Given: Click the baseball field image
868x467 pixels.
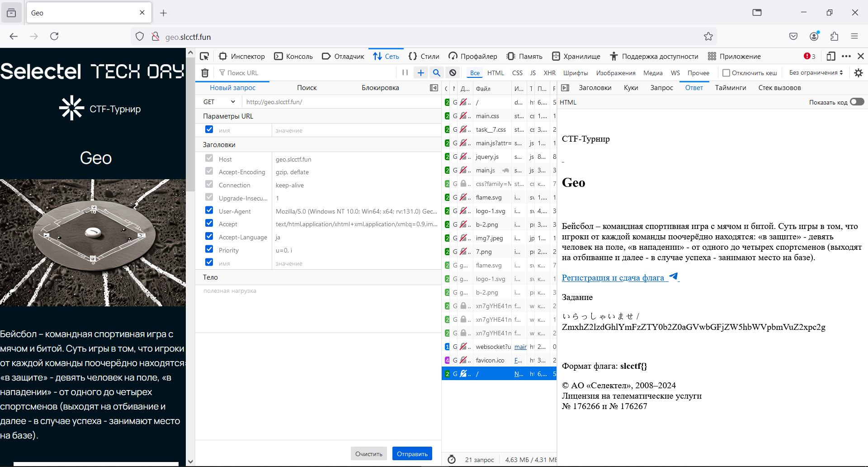Looking at the screenshot, I should click(x=93, y=243).
